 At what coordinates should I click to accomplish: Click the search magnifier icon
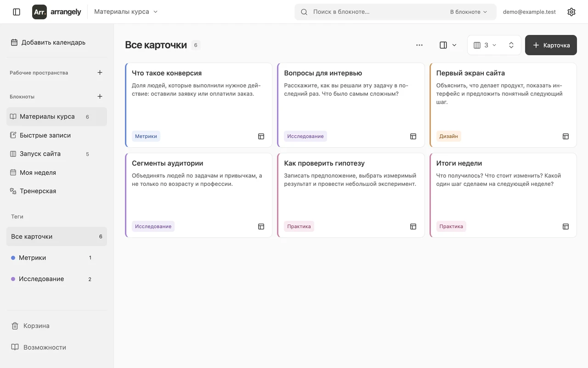pos(304,12)
